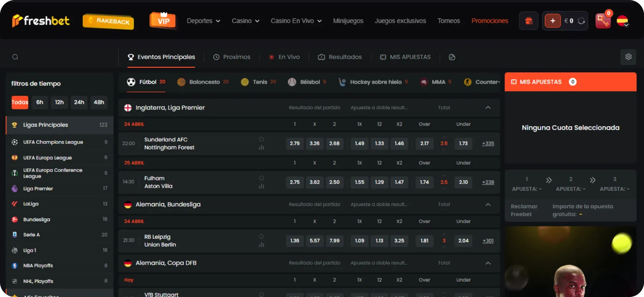Open UEFA Champions League in sidebar
This screenshot has height=297, width=644.
point(60,142)
